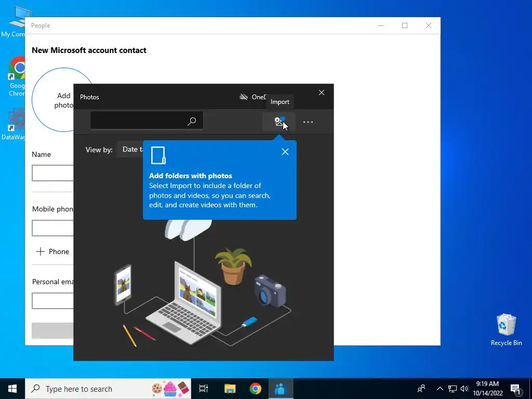
Task: Click the Add photo circle in People
Action: pos(53,100)
